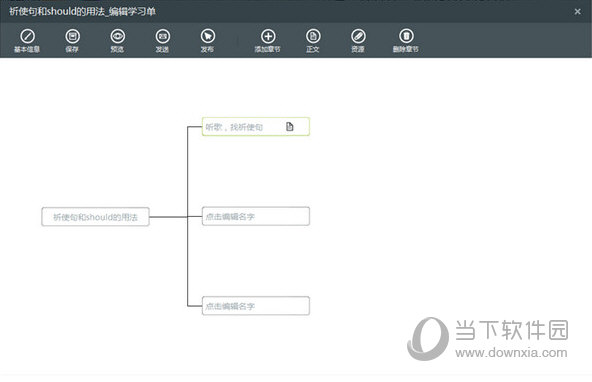
Task: Click bottom 点击编辑名字 node field
Action: [256, 306]
